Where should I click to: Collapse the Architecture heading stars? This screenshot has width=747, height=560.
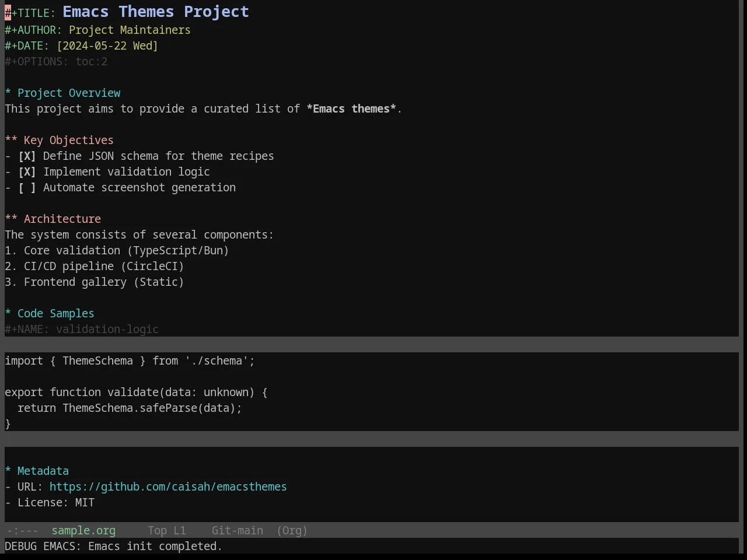[x=11, y=219]
